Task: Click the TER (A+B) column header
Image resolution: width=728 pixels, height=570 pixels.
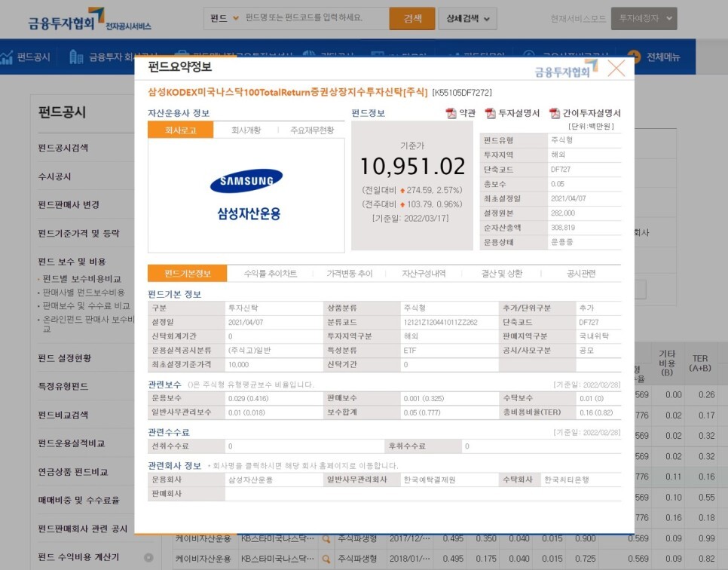Action: tap(700, 363)
